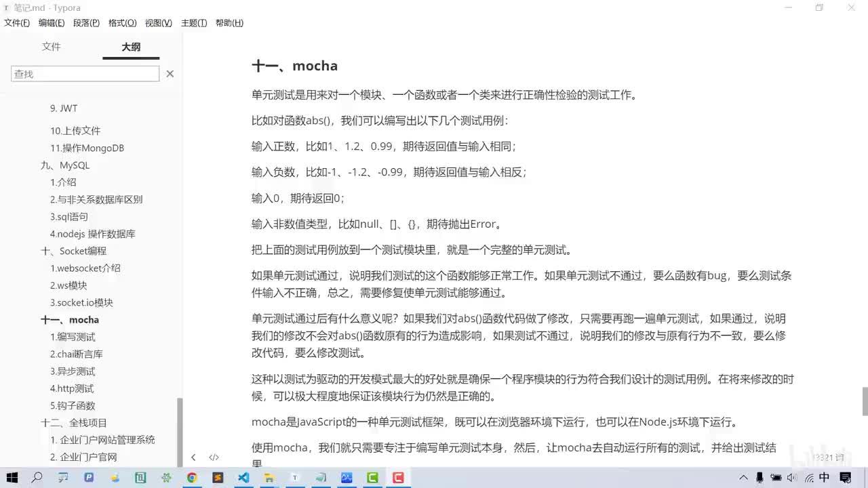Screen dimensions: 868x488
Task: Switch to the 文件 sidebar tab
Action: coord(52,47)
